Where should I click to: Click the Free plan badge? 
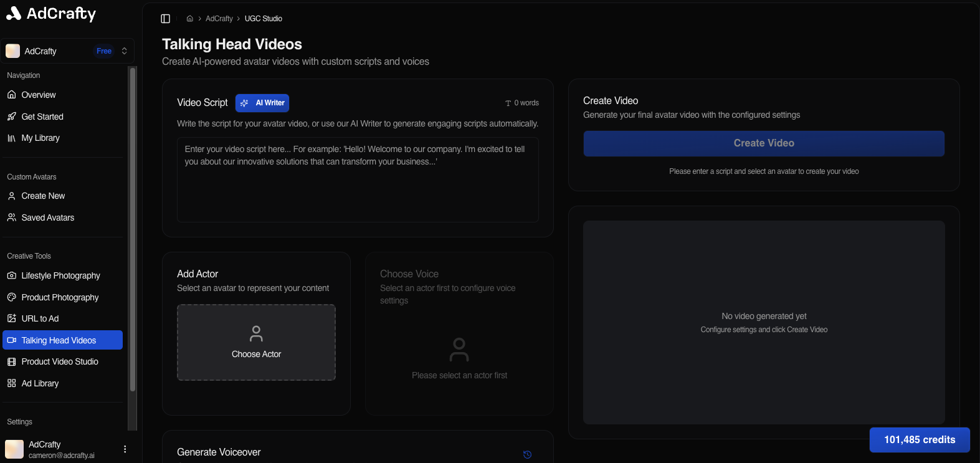click(x=104, y=51)
